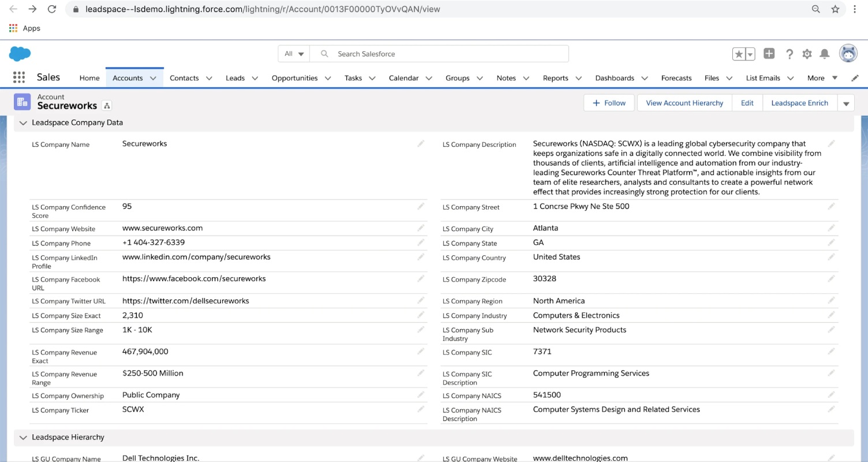Edit LS Company Twitter URL pencil icon
Image resolution: width=868 pixels, height=462 pixels.
[421, 300]
